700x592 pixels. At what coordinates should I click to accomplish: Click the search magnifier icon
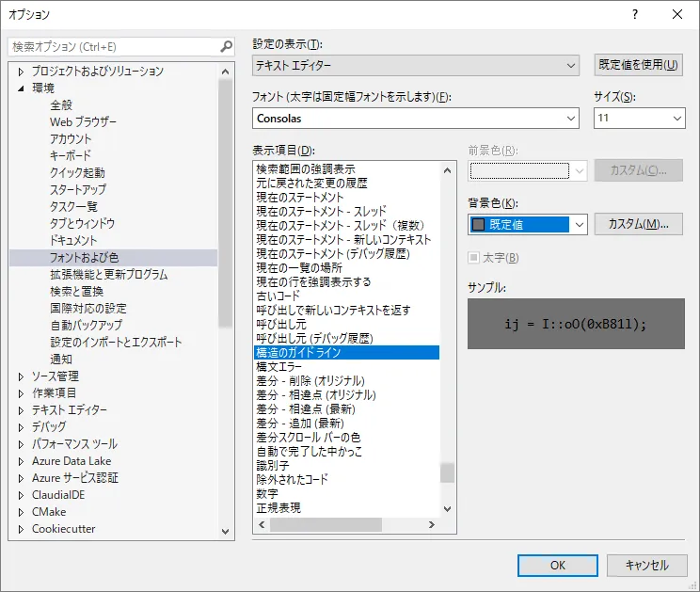pyautogui.click(x=226, y=46)
